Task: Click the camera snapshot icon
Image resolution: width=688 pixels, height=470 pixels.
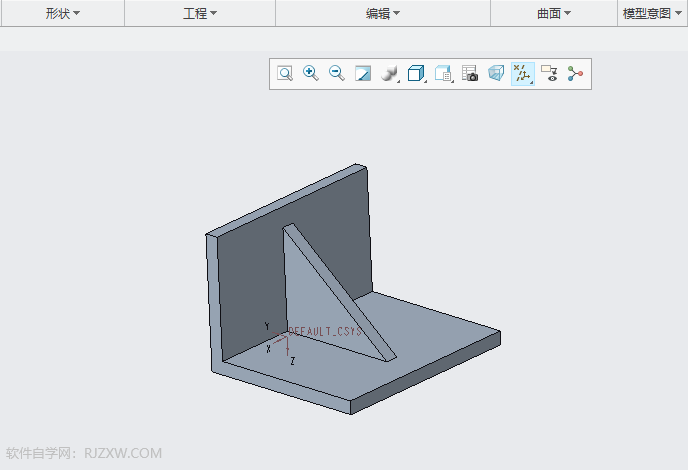Action: pos(470,74)
